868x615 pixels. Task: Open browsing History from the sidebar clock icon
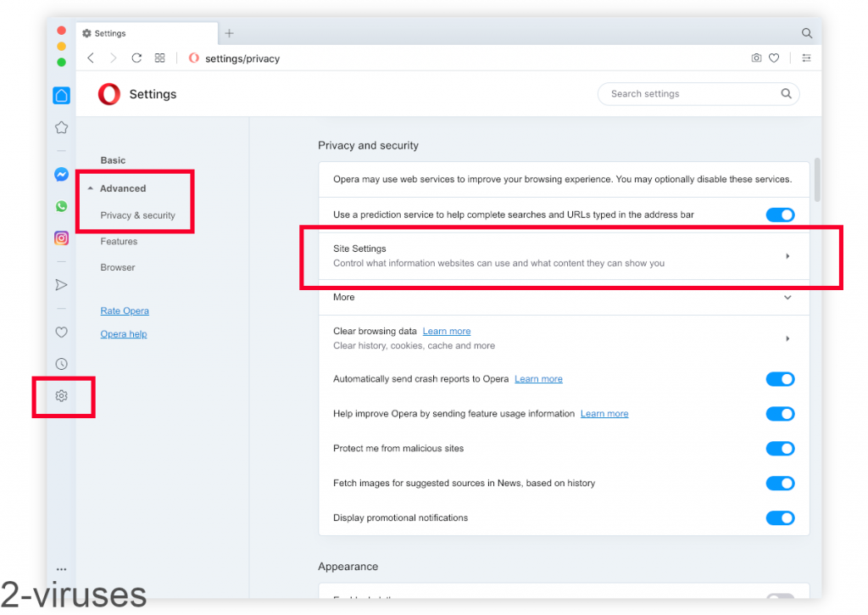click(x=61, y=363)
